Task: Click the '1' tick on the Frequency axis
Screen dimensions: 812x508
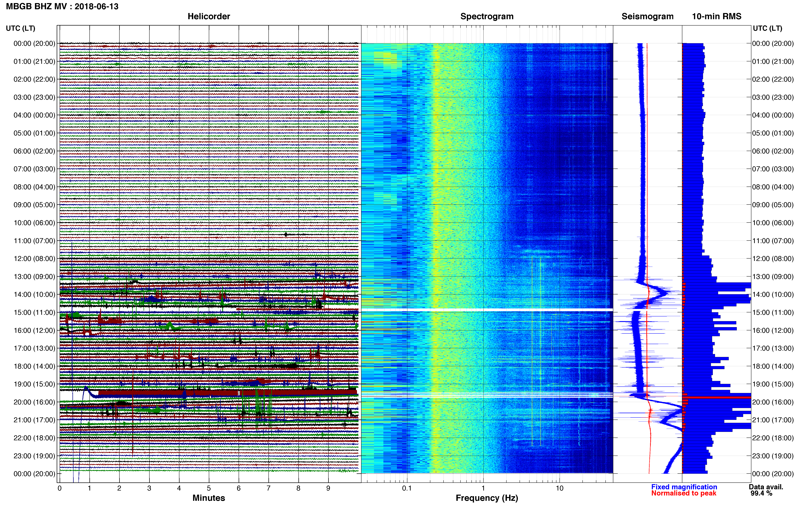Action: pos(483,488)
